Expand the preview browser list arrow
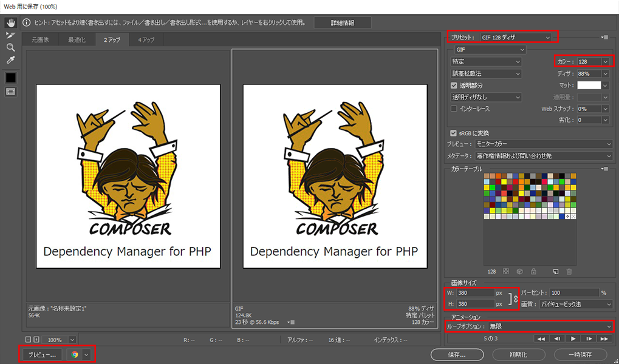Viewport: 619px width, 364px height. click(x=86, y=354)
